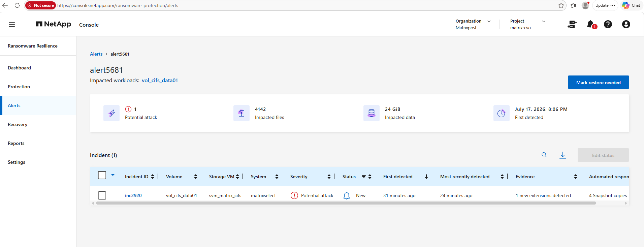
Task: Sort by System column
Action: coord(277,177)
